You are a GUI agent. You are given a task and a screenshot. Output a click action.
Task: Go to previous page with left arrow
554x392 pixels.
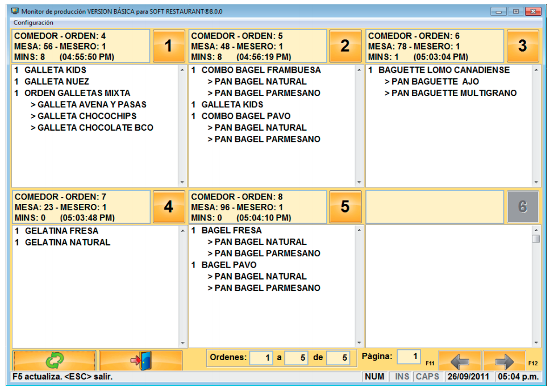(x=460, y=361)
